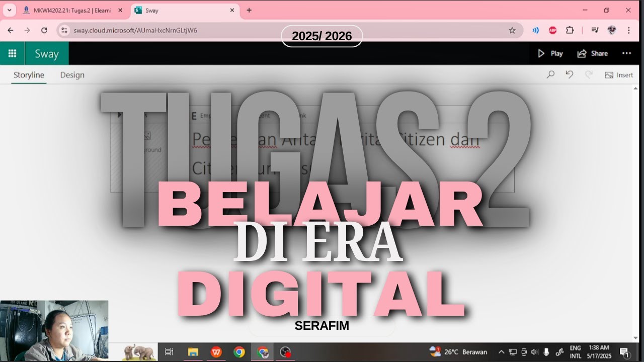Open Chrome media controls

click(595, 30)
